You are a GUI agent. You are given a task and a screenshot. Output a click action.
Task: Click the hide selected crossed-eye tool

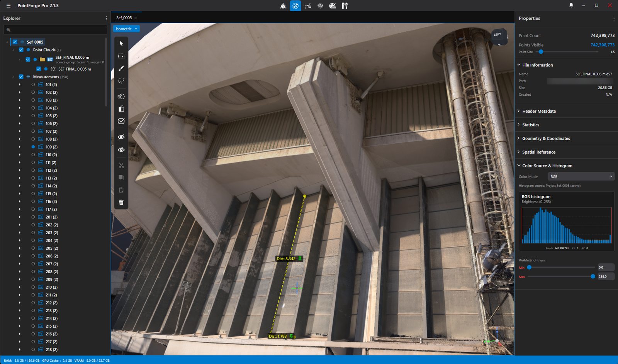coord(121,137)
